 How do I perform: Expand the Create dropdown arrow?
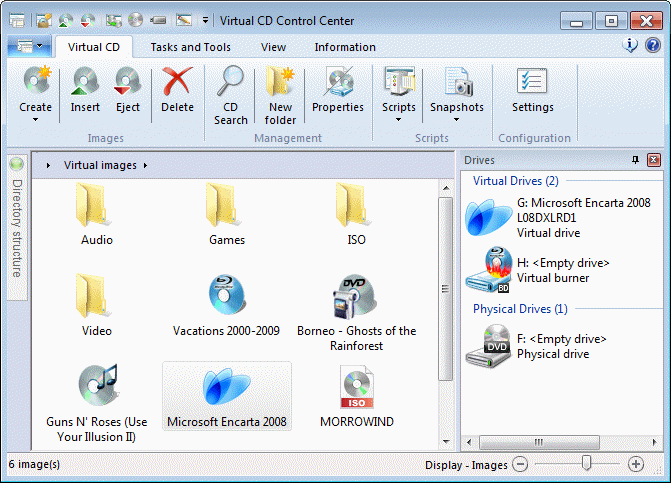[x=36, y=120]
